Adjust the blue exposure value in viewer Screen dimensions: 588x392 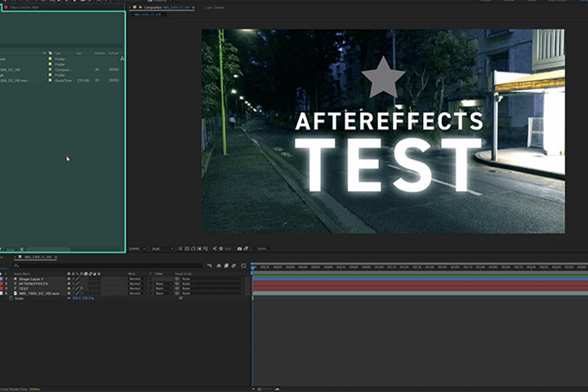pos(228,249)
